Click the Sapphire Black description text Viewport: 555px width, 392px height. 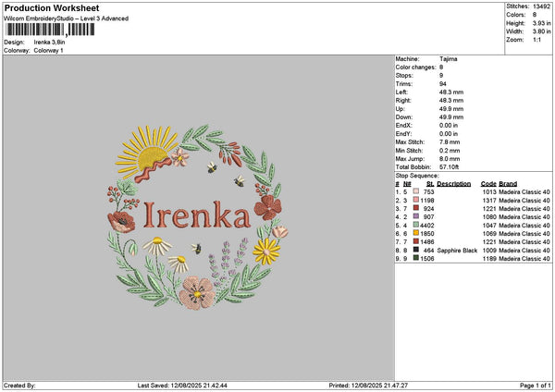456,250
